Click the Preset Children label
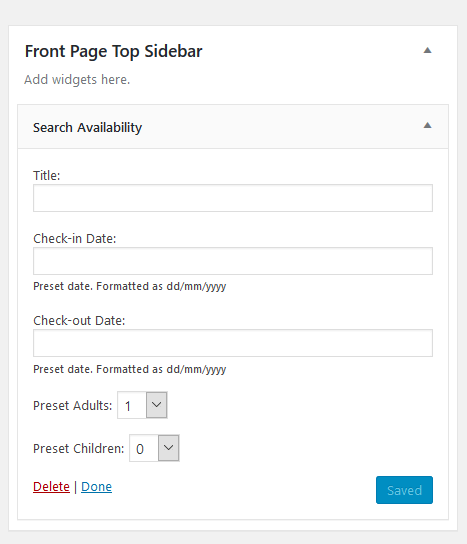Screen dimensions: 467x544 click(x=78, y=449)
